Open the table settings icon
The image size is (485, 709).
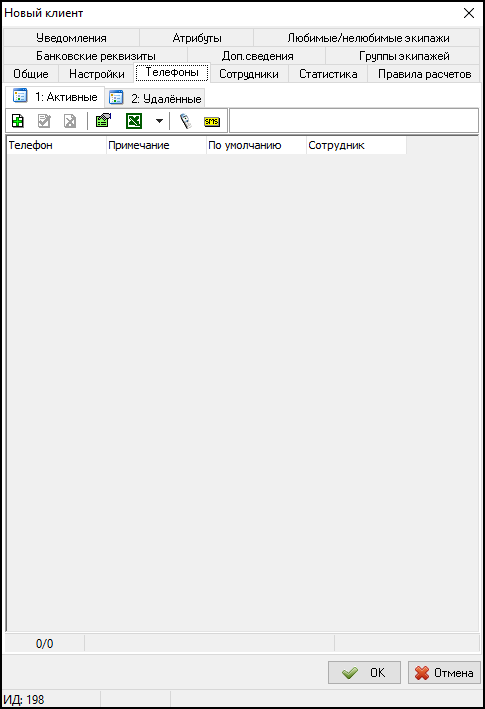coord(104,121)
